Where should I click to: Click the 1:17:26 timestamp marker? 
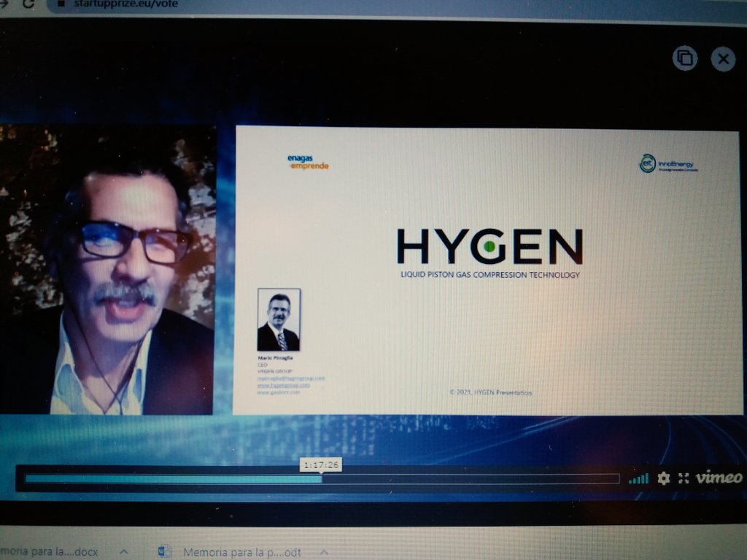(321, 464)
